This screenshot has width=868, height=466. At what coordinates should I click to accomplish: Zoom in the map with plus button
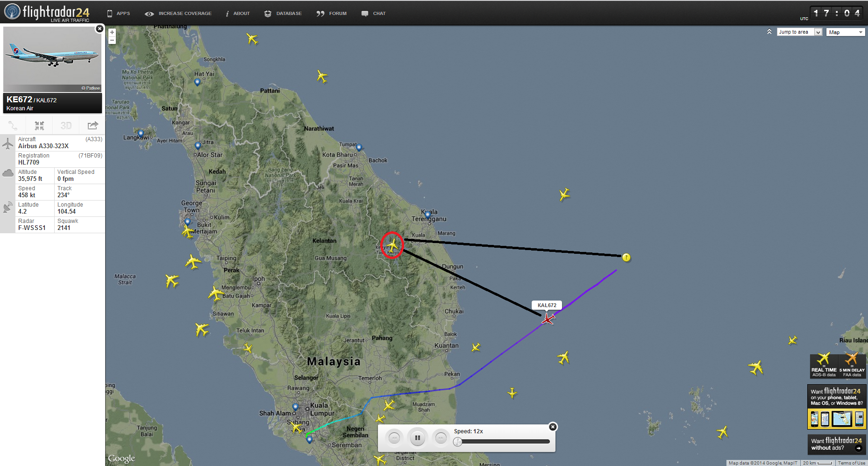pos(112,32)
